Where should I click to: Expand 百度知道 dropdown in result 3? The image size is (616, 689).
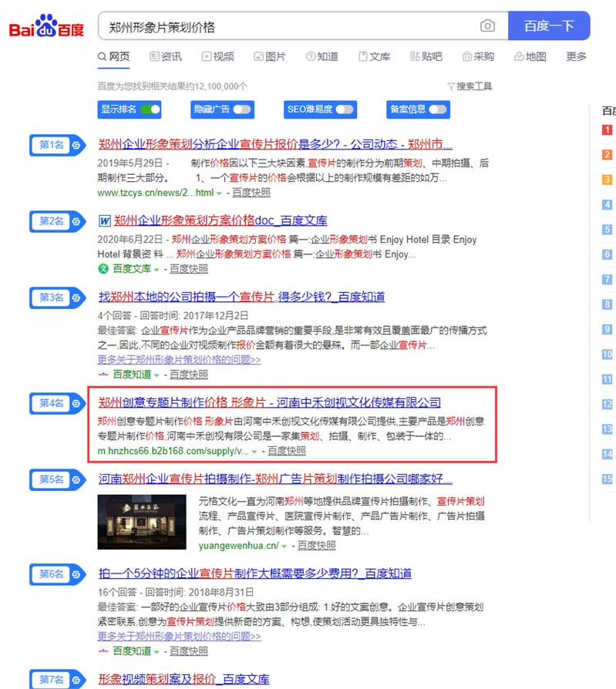pos(156,375)
